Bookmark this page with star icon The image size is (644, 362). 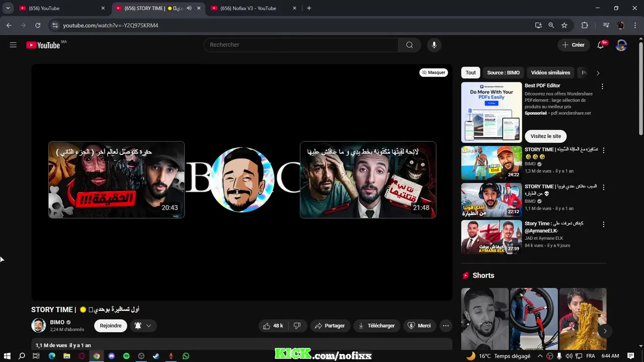565,25
